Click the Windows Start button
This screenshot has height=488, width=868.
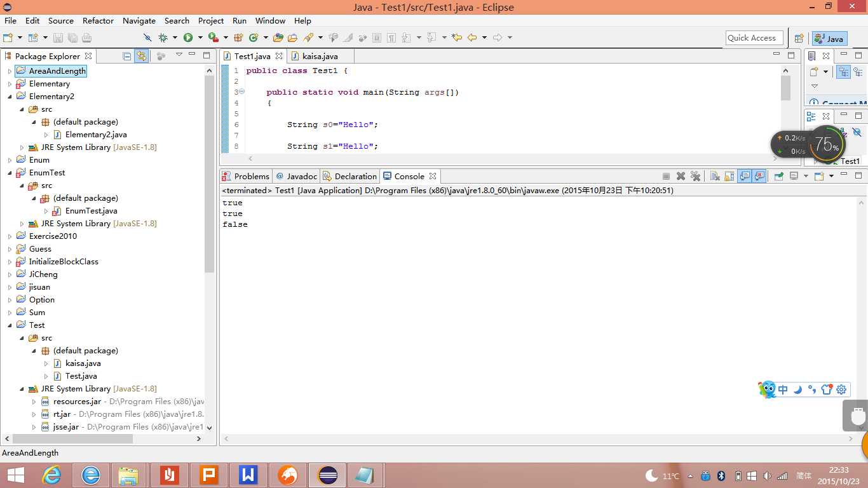(16, 475)
